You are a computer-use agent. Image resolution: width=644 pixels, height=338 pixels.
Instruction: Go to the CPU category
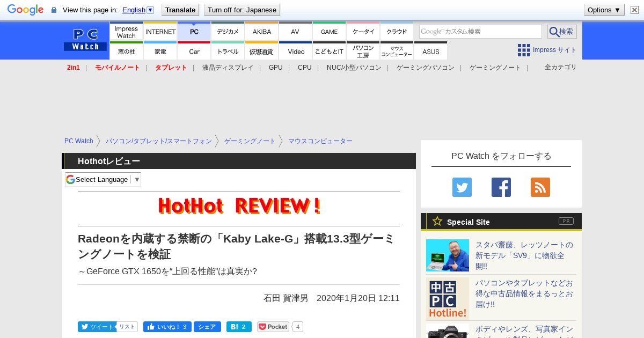305,68
